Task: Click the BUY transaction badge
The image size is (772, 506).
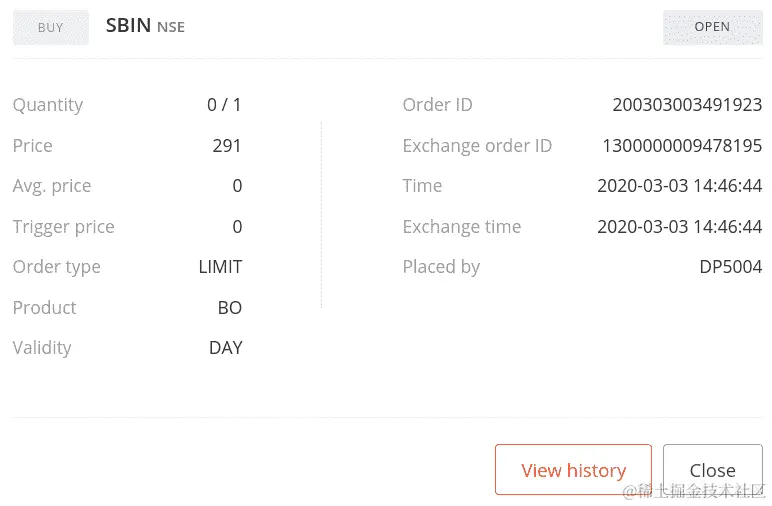Action: 50,27
